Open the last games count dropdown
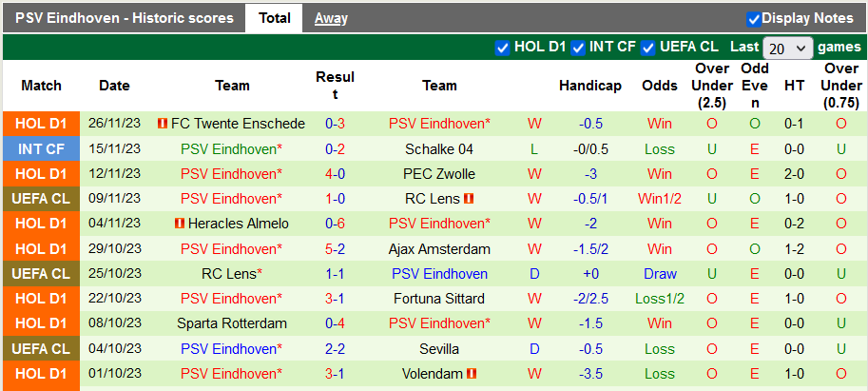 tap(788, 48)
